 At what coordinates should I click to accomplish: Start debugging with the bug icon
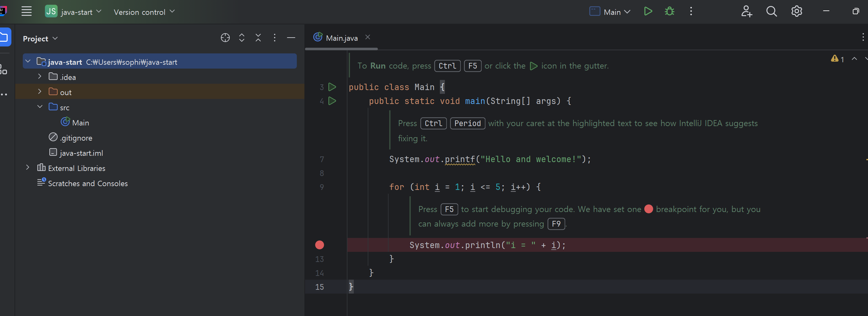click(x=669, y=11)
